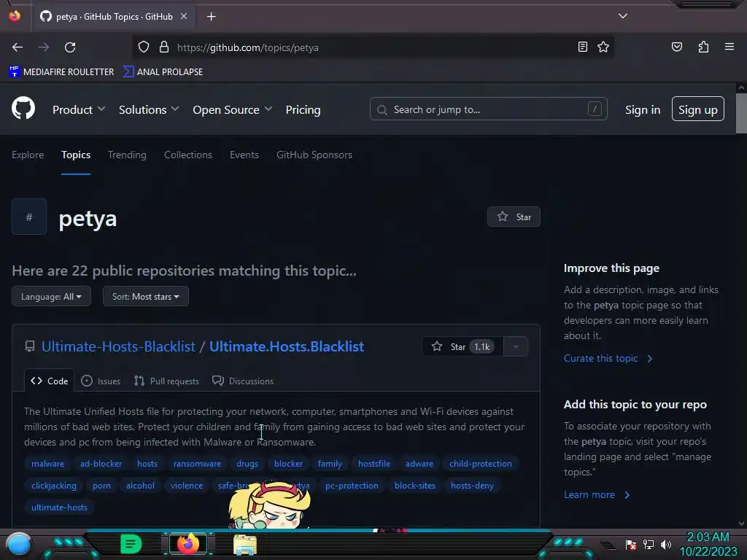Star the Ultimate.Hosts.Blacklist repository

point(462,346)
